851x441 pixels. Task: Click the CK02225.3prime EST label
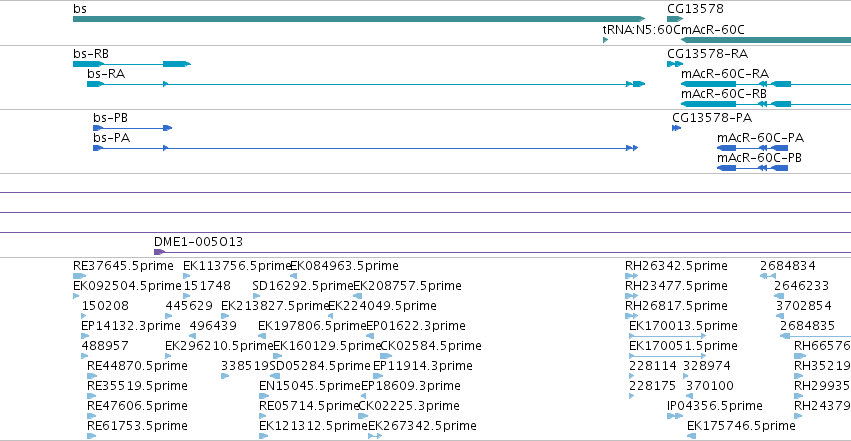[409, 406]
